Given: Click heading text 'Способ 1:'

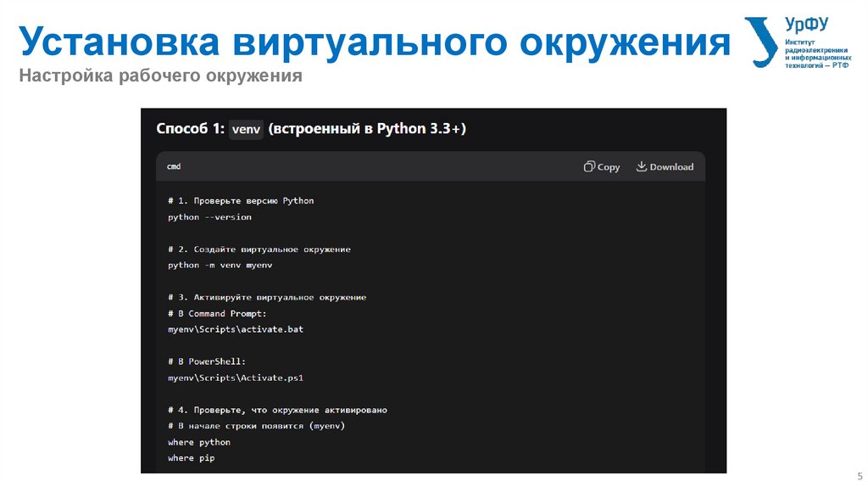Looking at the screenshot, I should tap(190, 128).
